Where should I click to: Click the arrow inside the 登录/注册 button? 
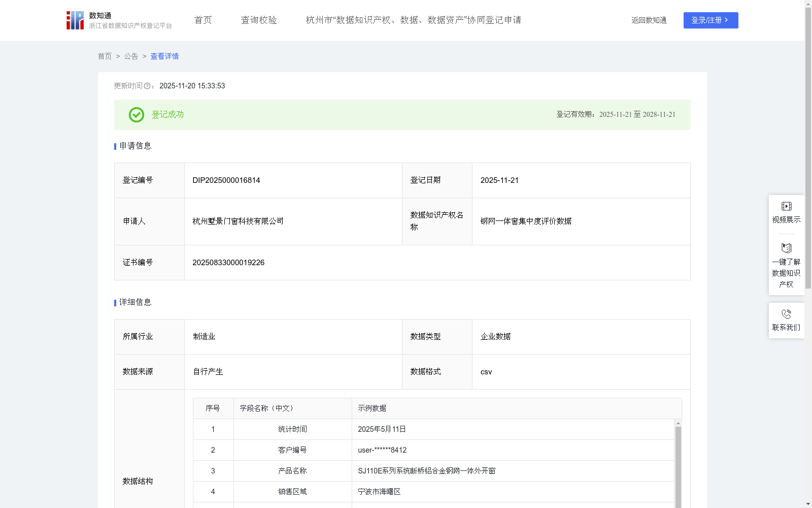click(725, 20)
